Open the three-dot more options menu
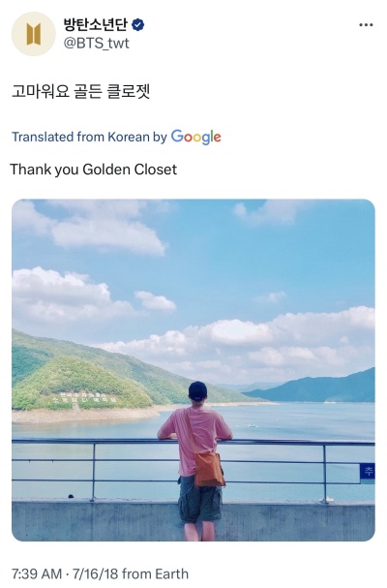 pyautogui.click(x=366, y=25)
